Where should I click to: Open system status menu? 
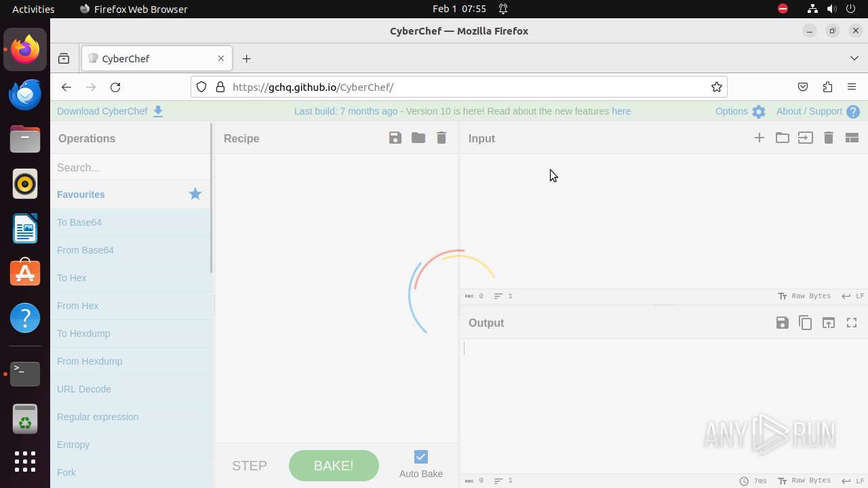tap(831, 9)
